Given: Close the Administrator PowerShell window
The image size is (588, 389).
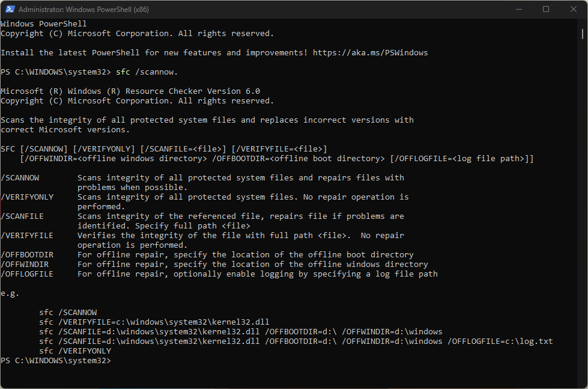Looking at the screenshot, I should tap(573, 9).
